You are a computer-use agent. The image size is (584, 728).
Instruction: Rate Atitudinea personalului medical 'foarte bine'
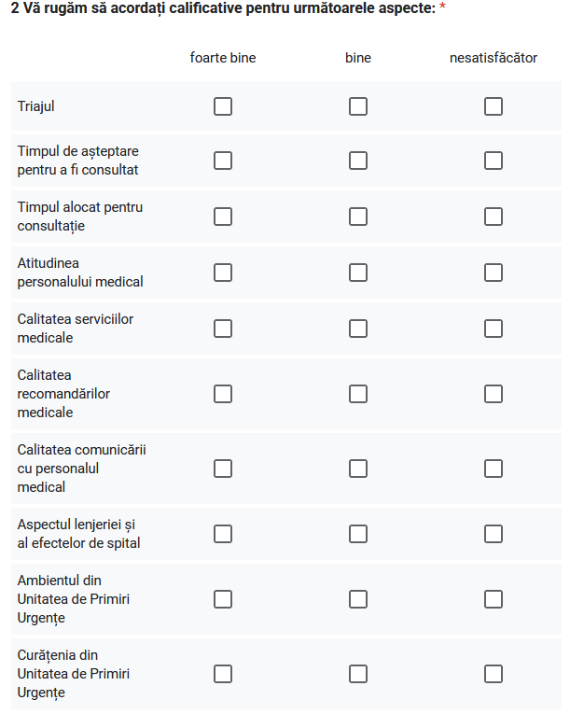click(223, 273)
